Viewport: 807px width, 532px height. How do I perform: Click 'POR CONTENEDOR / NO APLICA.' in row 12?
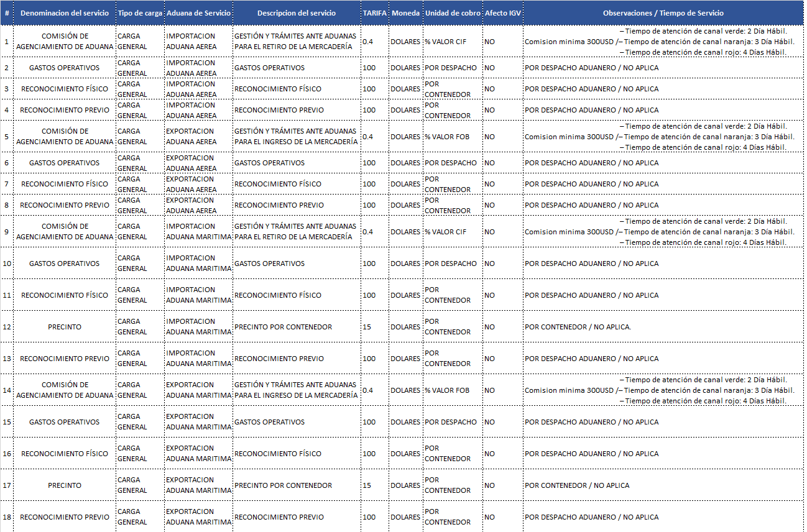(578, 327)
